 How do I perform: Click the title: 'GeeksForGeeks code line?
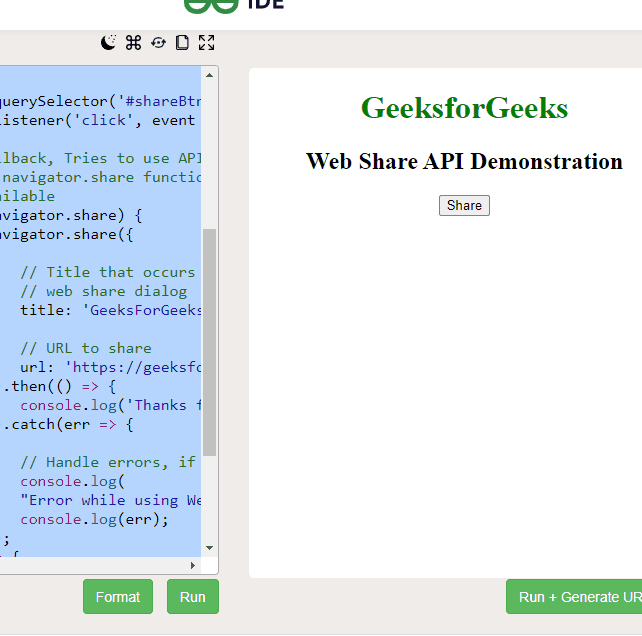pyautogui.click(x=111, y=310)
